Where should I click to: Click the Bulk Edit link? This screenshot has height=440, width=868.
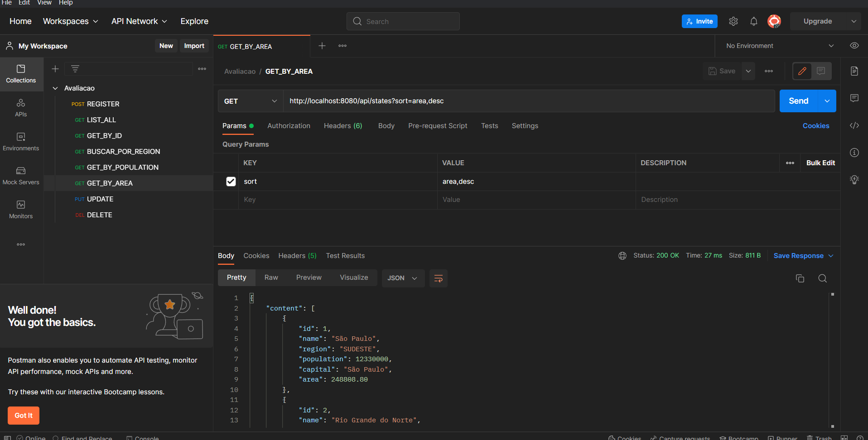point(820,163)
